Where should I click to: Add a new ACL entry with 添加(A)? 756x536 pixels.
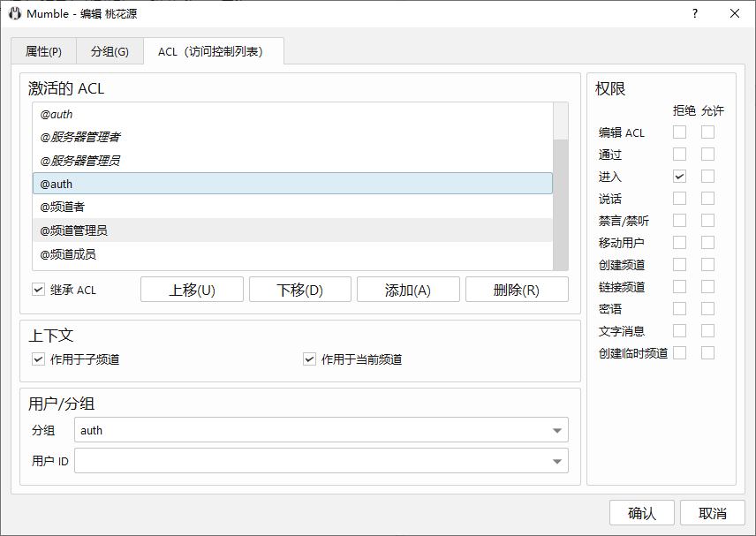click(x=408, y=290)
